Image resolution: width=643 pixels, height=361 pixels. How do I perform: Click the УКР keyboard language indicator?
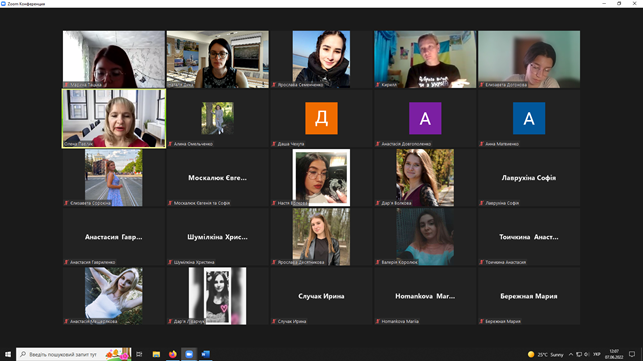(x=596, y=354)
